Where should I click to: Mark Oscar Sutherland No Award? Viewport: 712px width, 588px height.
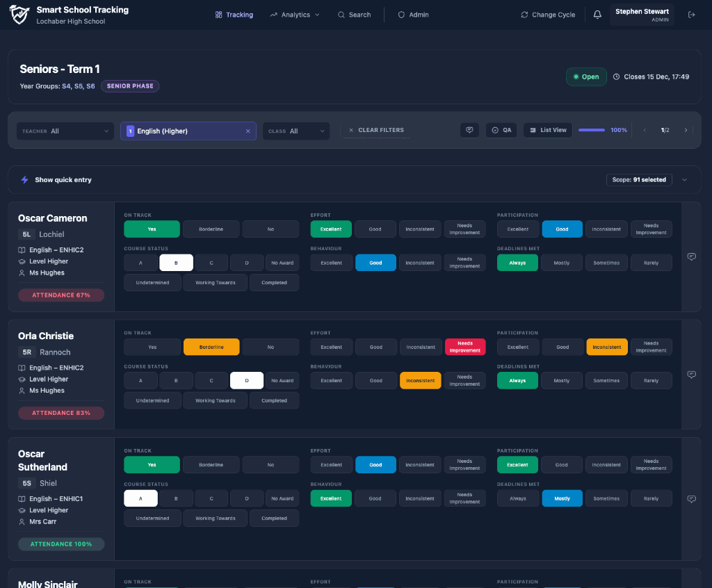pos(282,498)
